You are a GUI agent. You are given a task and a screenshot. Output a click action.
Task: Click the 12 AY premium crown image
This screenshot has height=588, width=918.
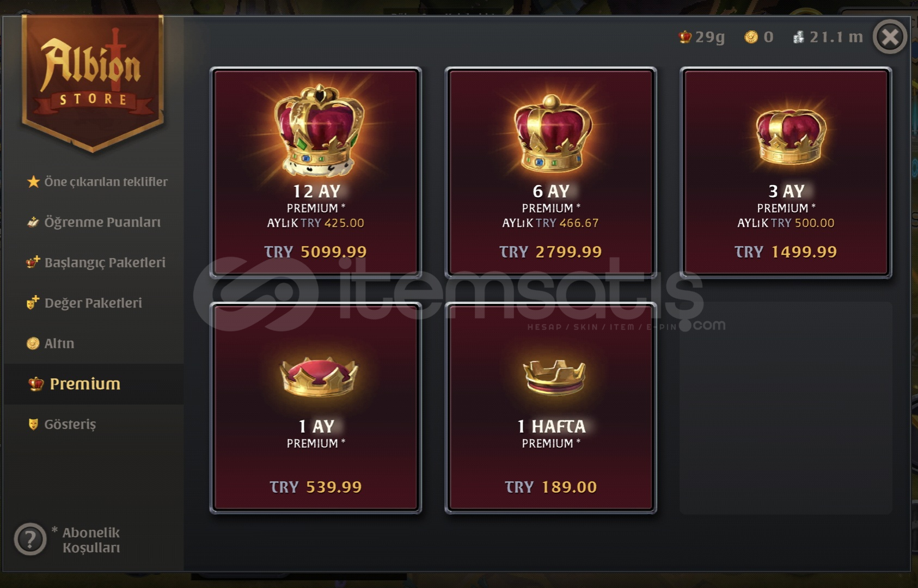[319, 130]
